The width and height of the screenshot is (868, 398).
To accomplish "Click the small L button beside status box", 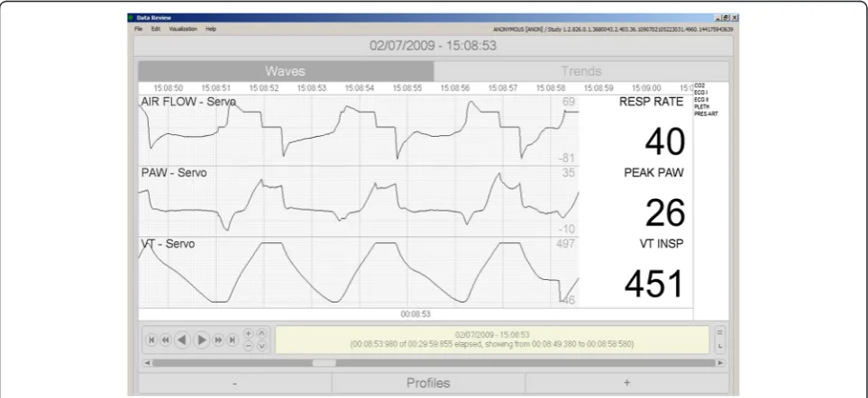I will click(x=720, y=346).
